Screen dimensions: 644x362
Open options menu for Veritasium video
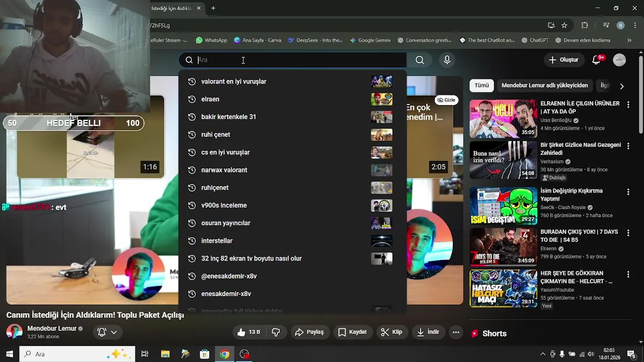click(628, 146)
